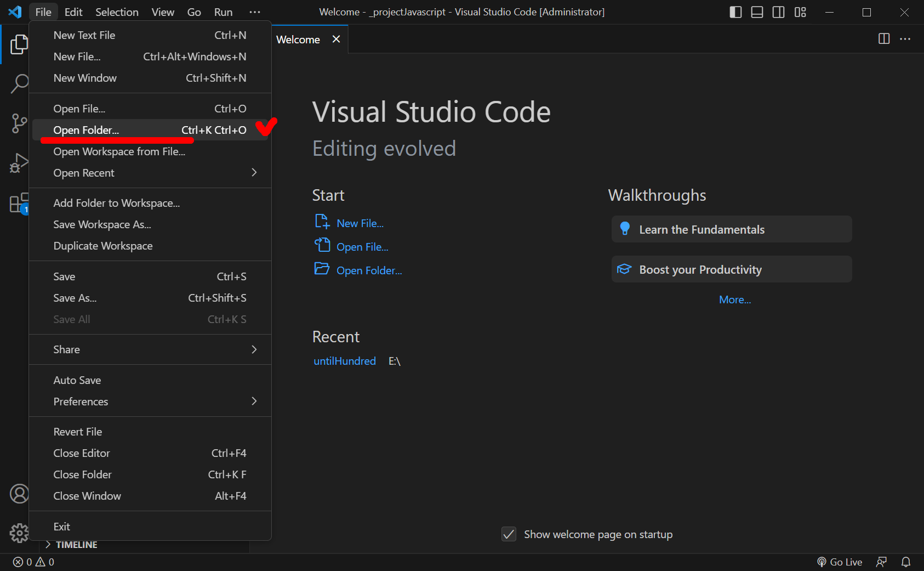Viewport: 924px width, 571px height.
Task: Expand the Preferences submenu
Action: point(150,402)
